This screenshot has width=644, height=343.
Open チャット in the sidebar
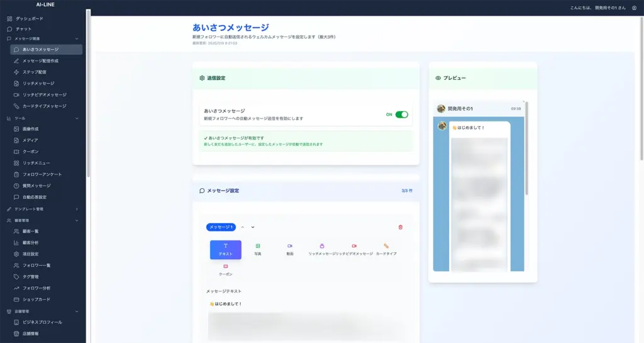[x=23, y=29]
